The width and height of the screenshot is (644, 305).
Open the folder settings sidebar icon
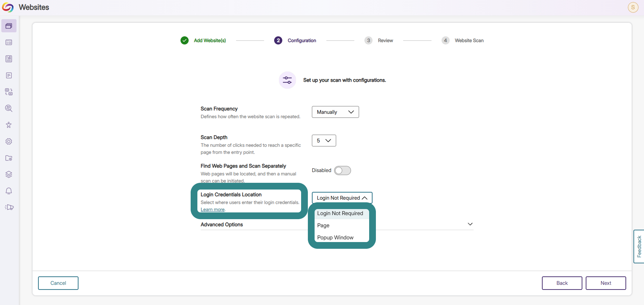pos(9,158)
